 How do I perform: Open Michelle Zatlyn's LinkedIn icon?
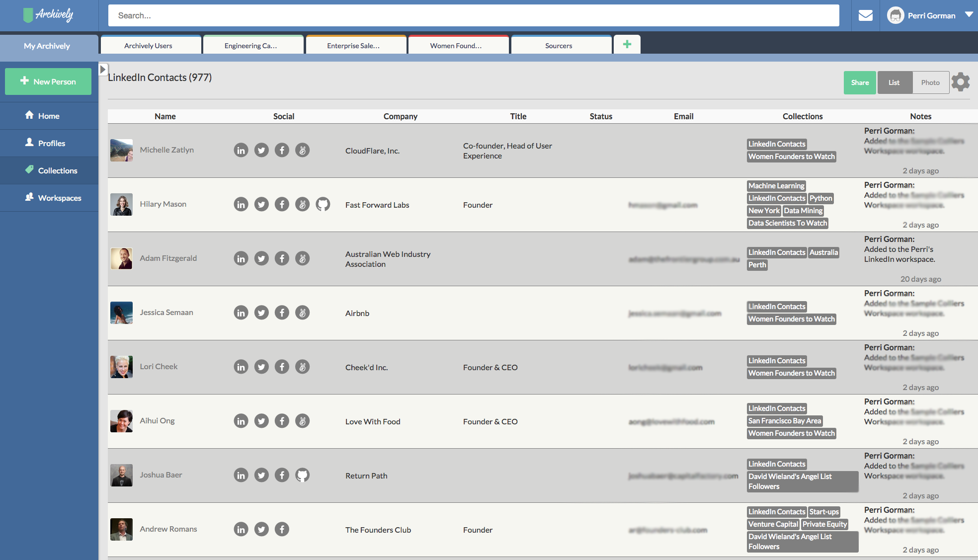click(x=241, y=150)
